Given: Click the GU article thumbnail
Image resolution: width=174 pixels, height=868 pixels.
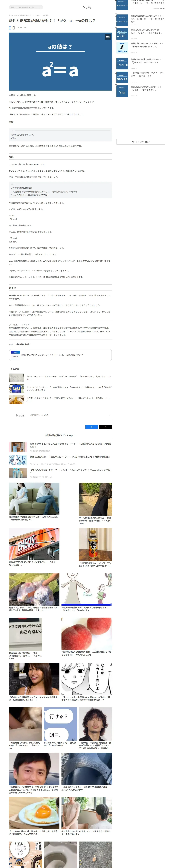Looking at the screenshot, I should [x=17, y=389].
